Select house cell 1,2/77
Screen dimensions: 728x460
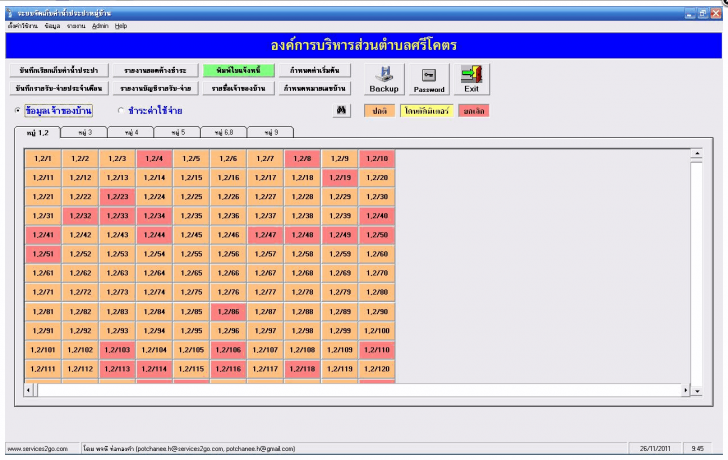click(x=265, y=292)
